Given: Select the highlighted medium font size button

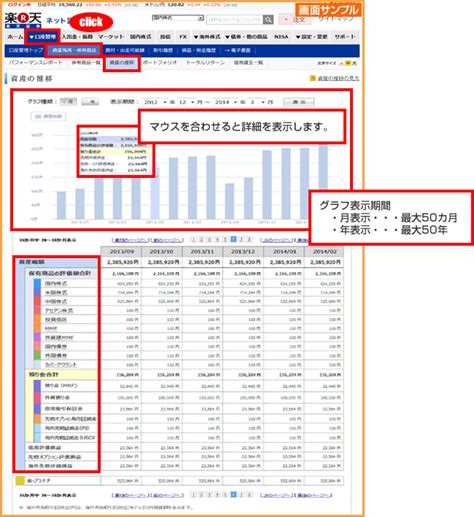Looking at the screenshot, I should (348, 63).
